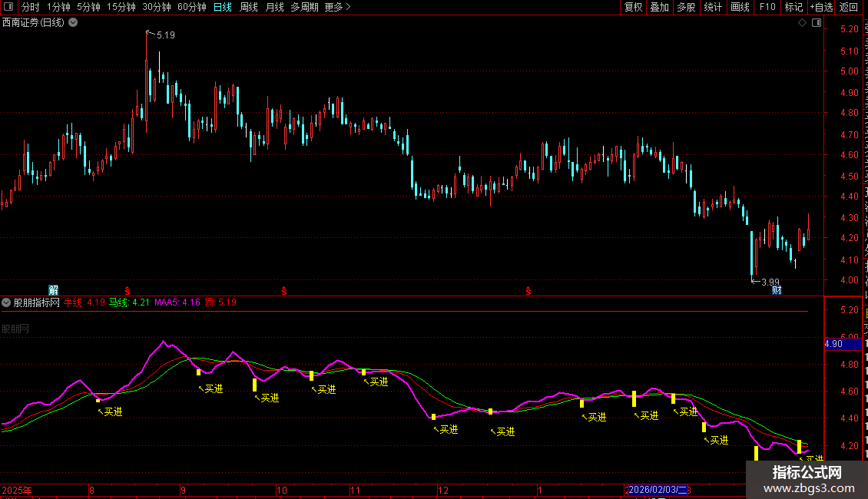Image resolution: width=868 pixels, height=499 pixels.
Task: Click month 9 label on time axis
Action: 184,490
